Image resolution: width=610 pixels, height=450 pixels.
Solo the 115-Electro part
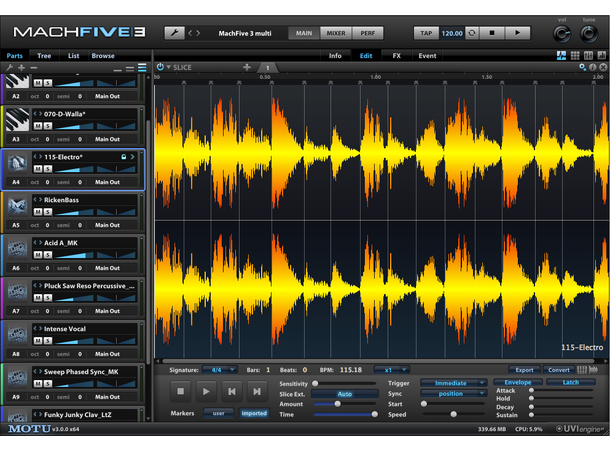click(47, 169)
